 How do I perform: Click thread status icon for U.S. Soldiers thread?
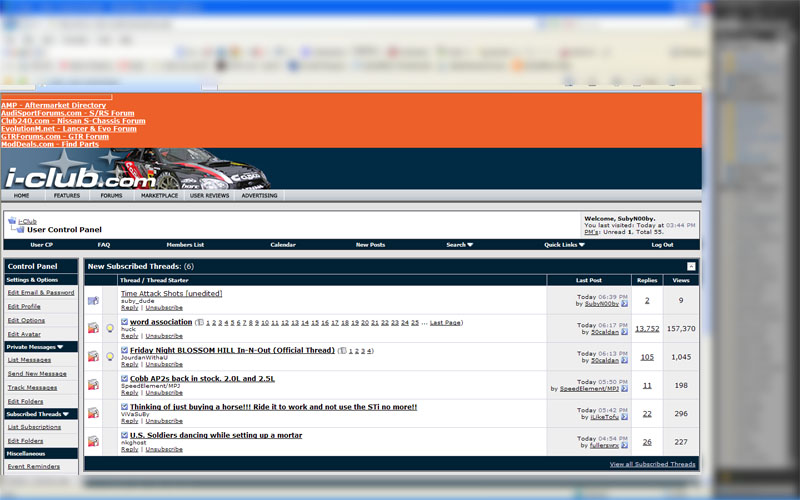[93, 440]
